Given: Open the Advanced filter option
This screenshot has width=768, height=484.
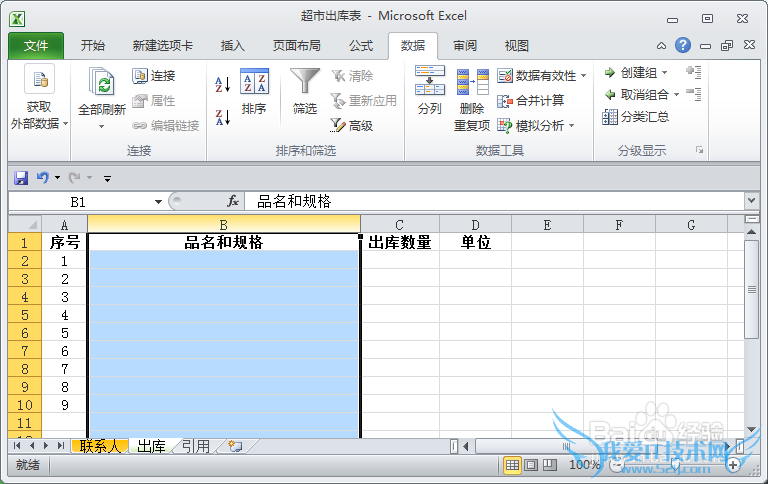Looking at the screenshot, I should [351, 126].
